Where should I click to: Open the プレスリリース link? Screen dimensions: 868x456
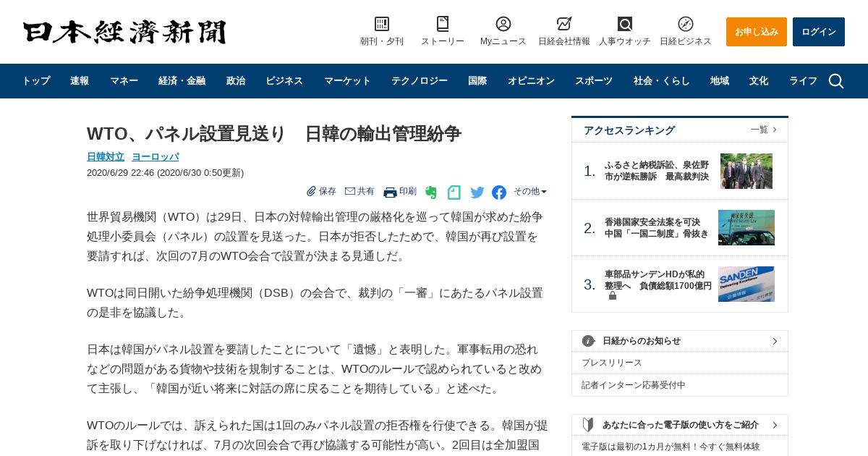[x=612, y=363]
